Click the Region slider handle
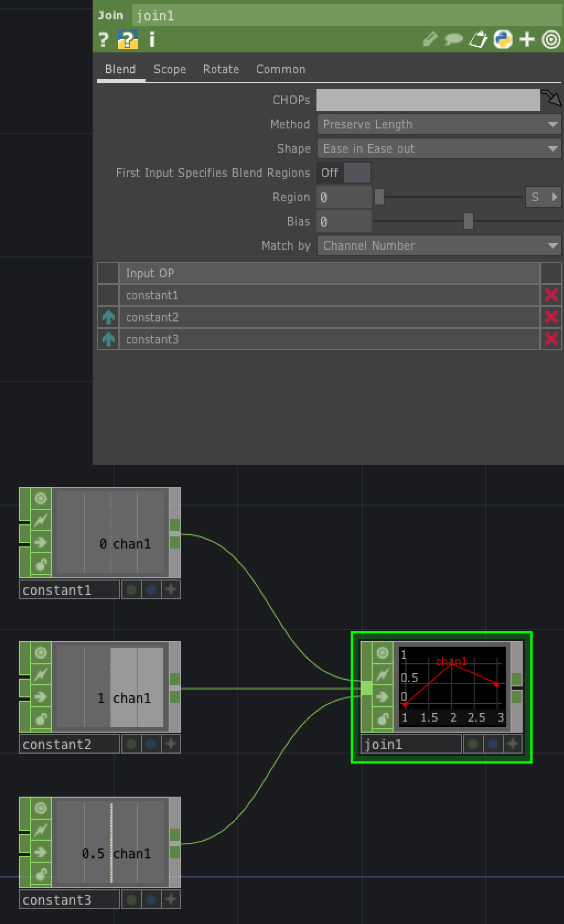The width and height of the screenshot is (564, 924). [379, 197]
